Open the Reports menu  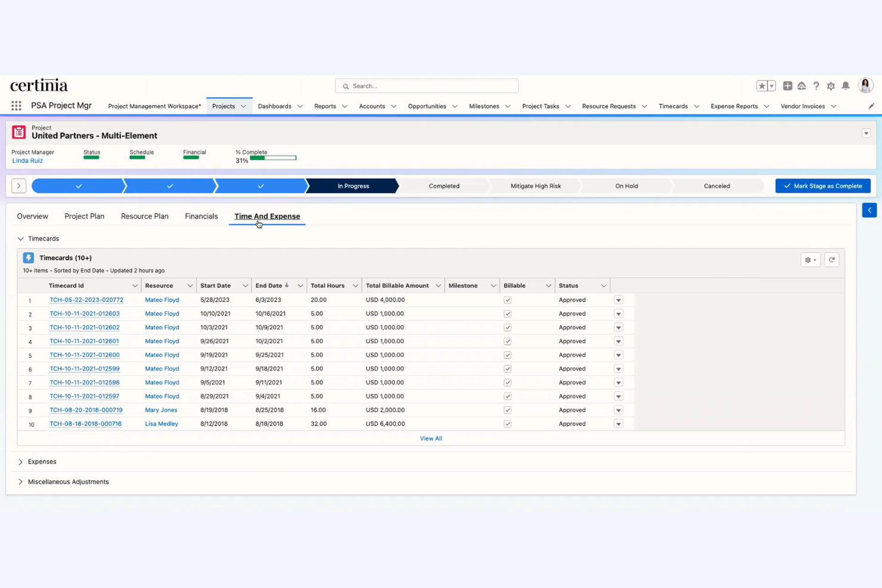click(325, 106)
